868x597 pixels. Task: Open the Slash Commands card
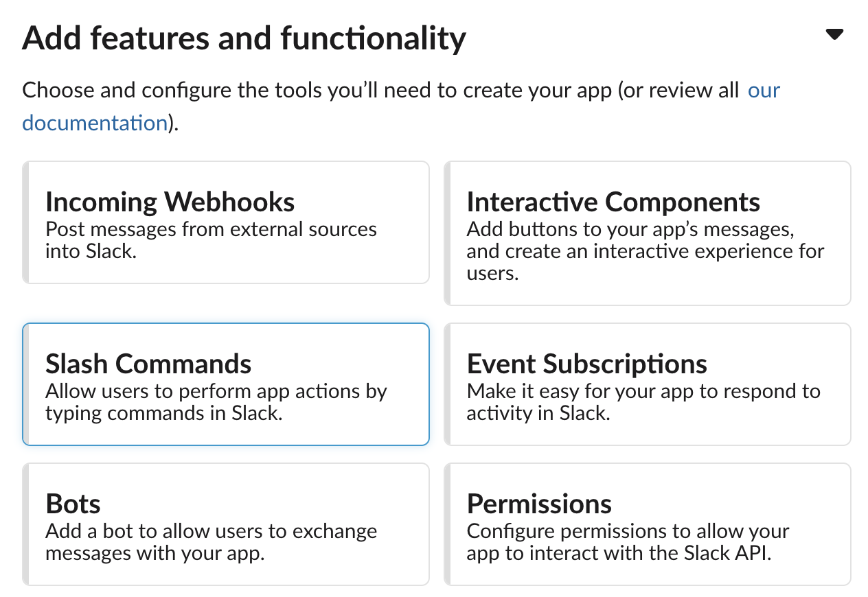[x=226, y=384]
